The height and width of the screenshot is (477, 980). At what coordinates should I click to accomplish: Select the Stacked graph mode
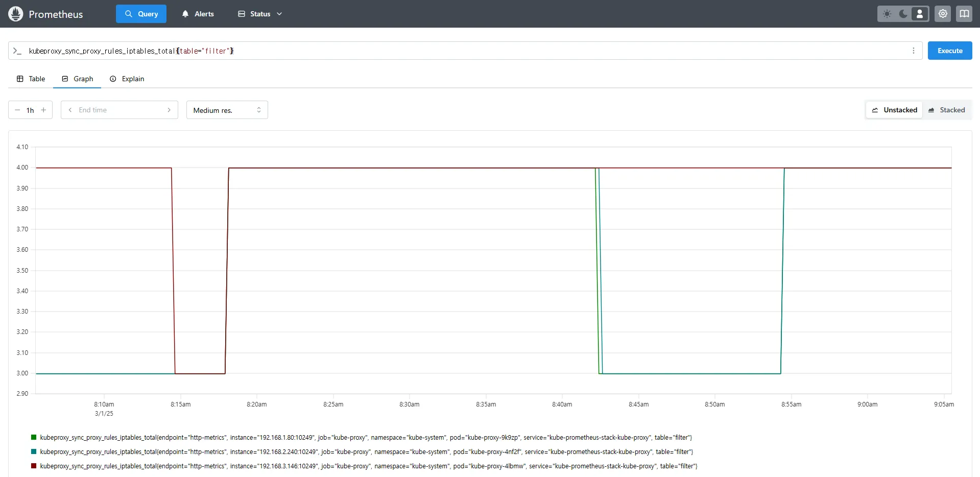[x=947, y=110]
